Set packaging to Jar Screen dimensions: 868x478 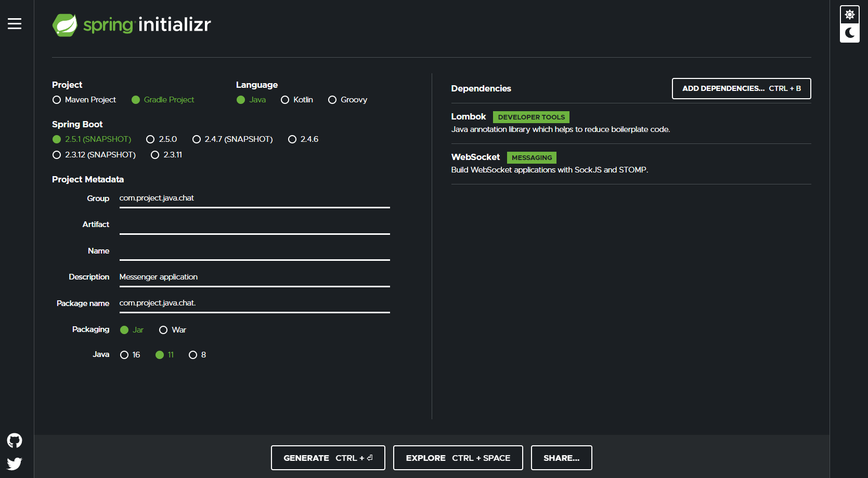(x=132, y=330)
